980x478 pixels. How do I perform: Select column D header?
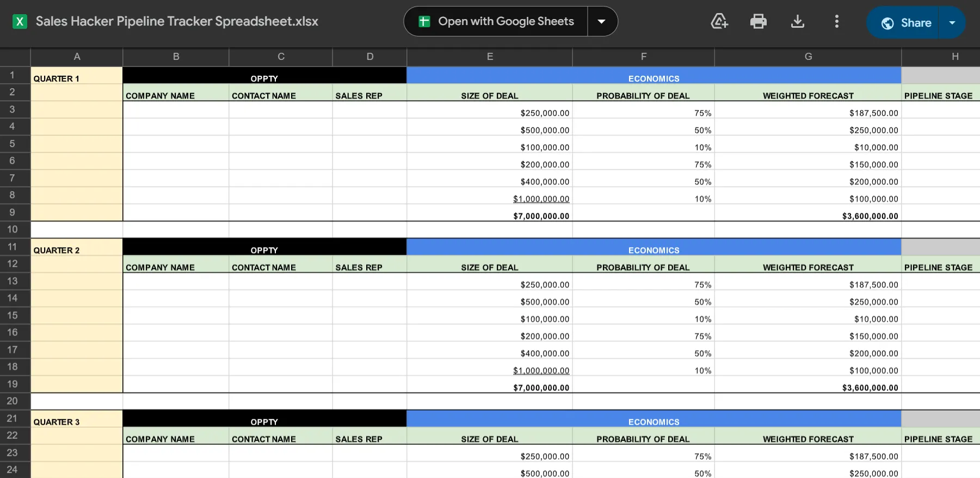click(x=370, y=57)
